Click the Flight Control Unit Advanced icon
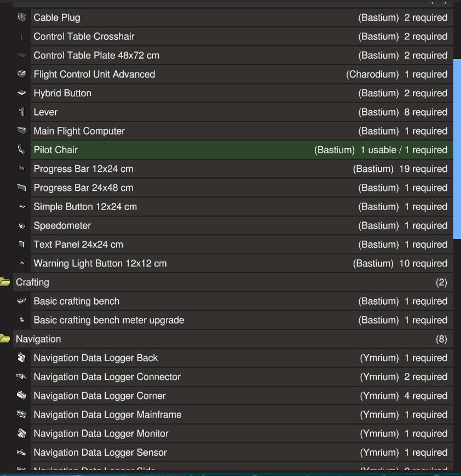This screenshot has height=476, width=461. click(21, 74)
